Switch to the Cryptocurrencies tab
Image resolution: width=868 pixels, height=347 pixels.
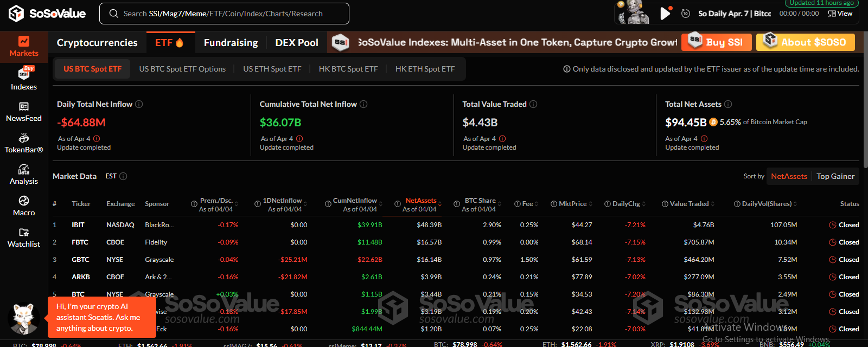(97, 42)
